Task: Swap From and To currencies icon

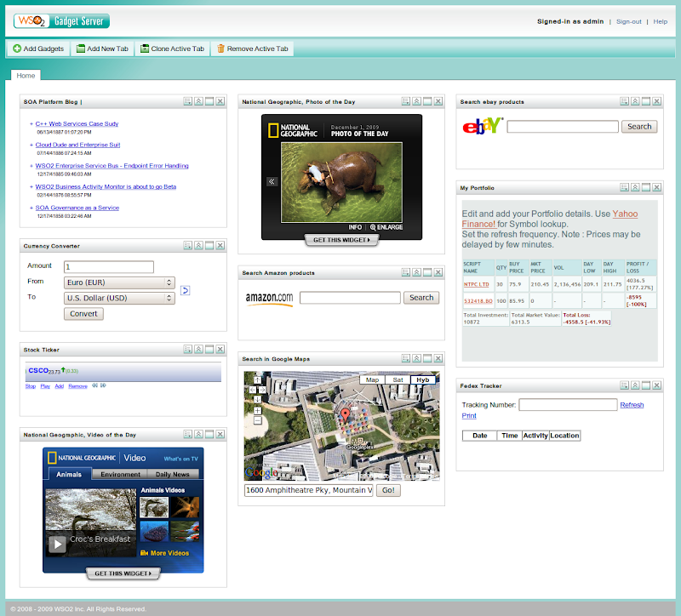Action: [185, 290]
